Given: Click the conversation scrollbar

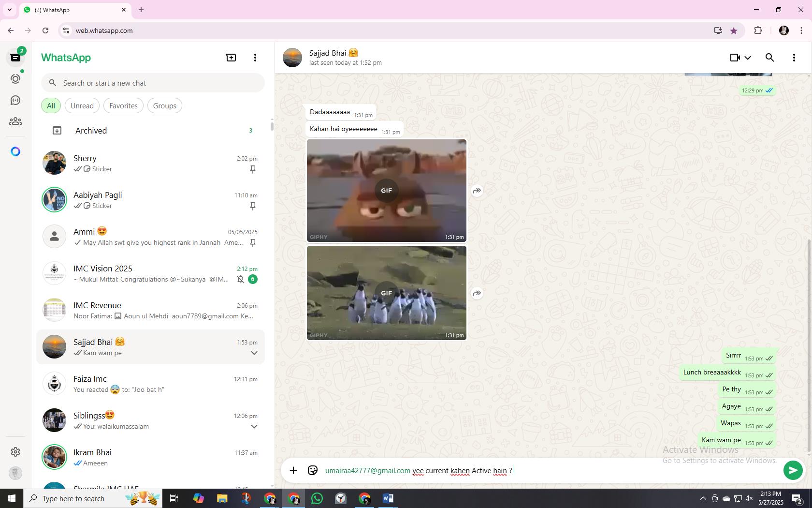Looking at the screenshot, I should click(x=809, y=346).
